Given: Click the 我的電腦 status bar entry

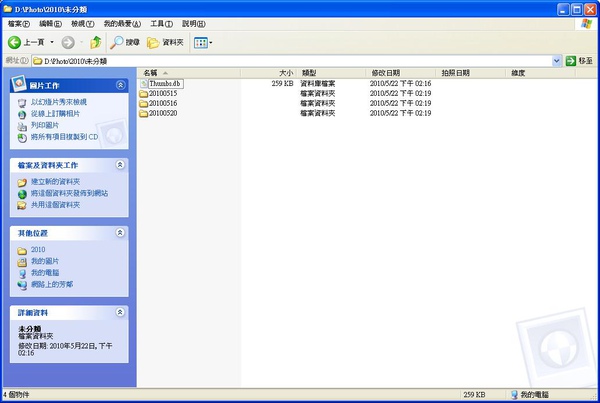Looking at the screenshot, I should pyautogui.click(x=530, y=394).
